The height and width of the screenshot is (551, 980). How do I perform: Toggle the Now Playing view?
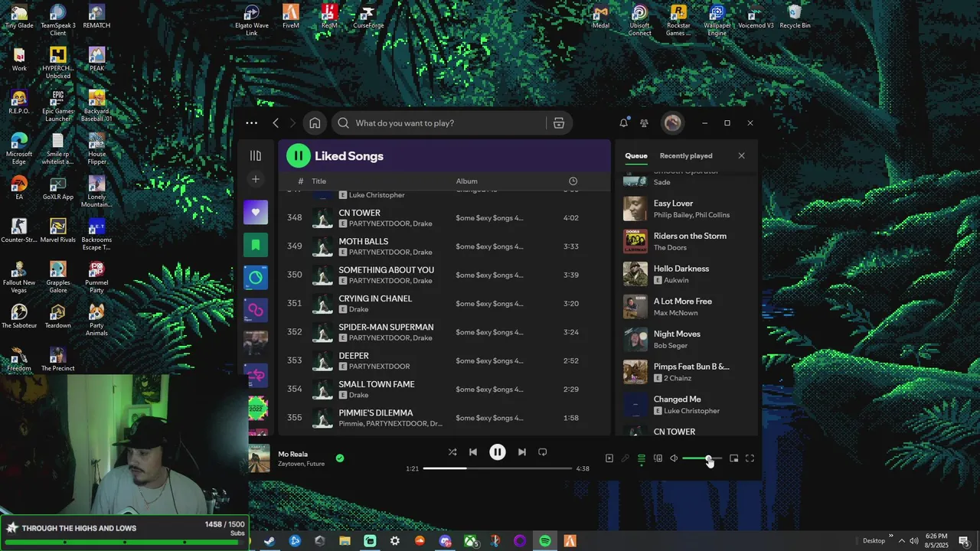point(609,458)
